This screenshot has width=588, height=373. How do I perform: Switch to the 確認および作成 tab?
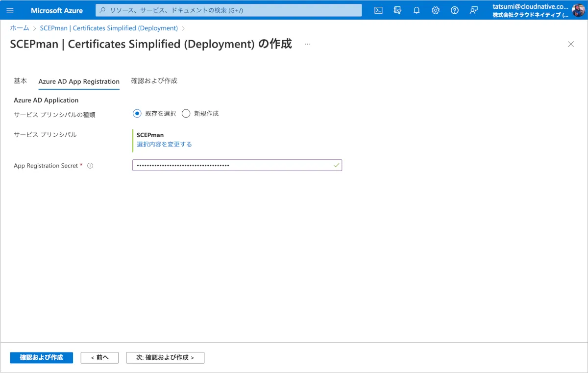[x=154, y=81]
